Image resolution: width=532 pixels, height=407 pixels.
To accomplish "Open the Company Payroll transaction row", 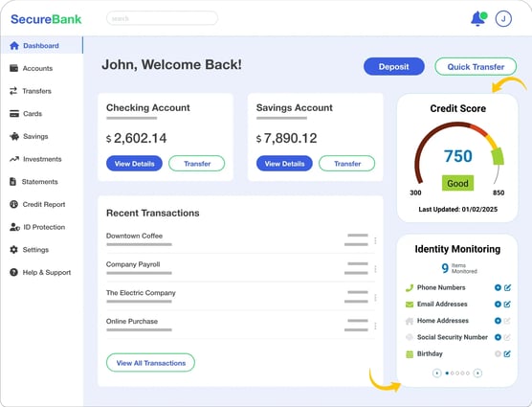I will 240,268.
